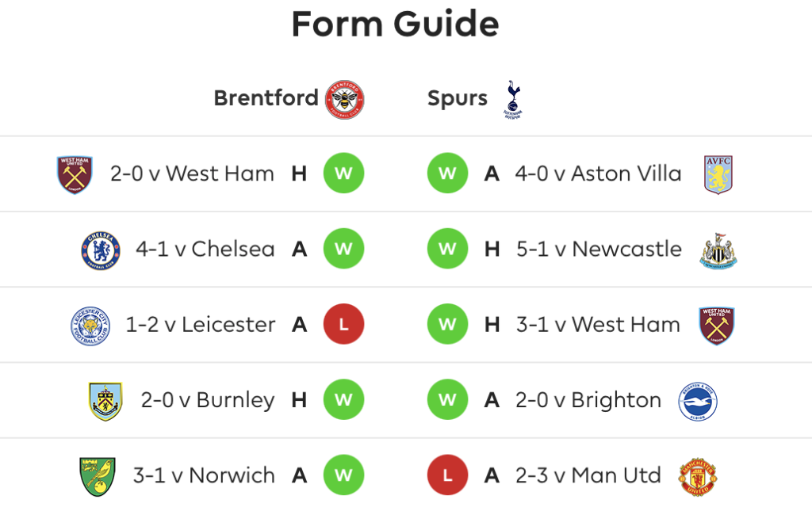Viewport: 812px width, 511px height.
Task: Click the Brentford bee club crest
Action: pyautogui.click(x=344, y=99)
